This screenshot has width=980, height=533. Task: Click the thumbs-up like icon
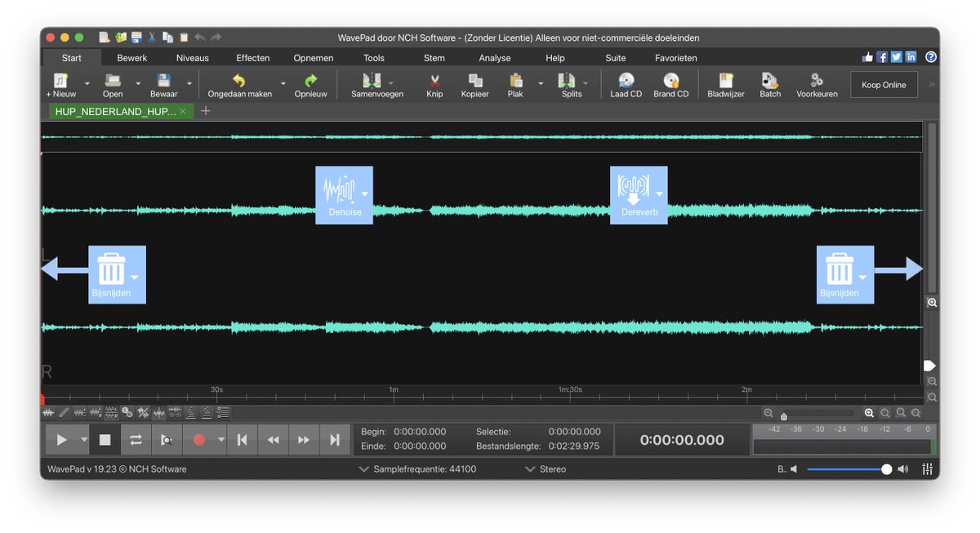(867, 57)
